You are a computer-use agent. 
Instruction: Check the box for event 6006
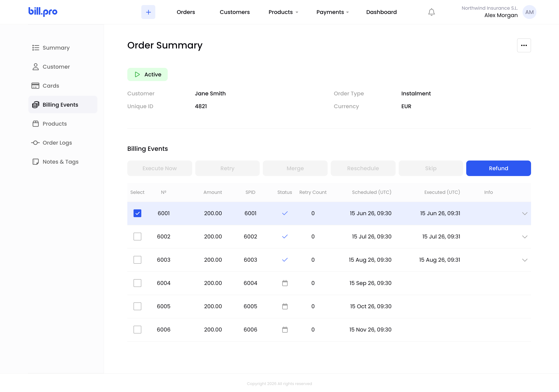tap(137, 330)
